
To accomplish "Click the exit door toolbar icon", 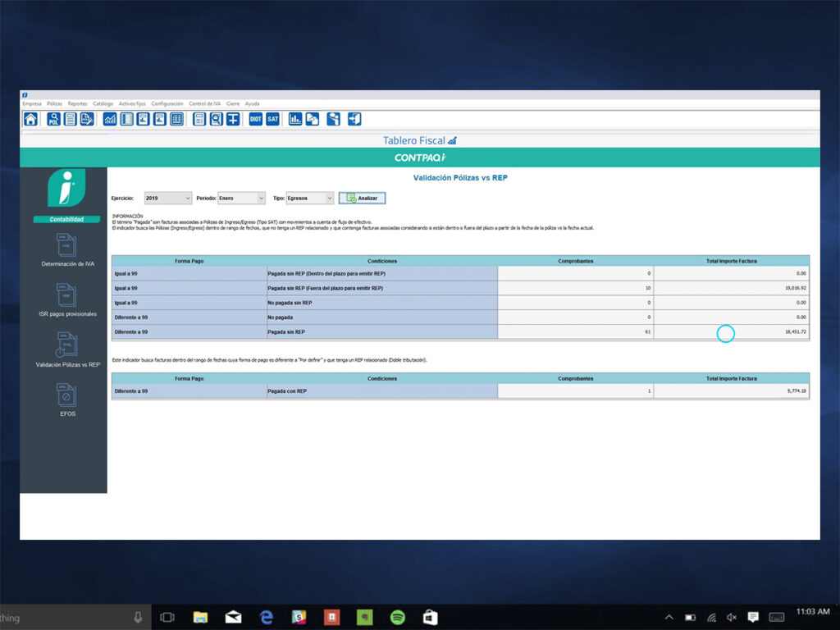I will click(x=354, y=119).
